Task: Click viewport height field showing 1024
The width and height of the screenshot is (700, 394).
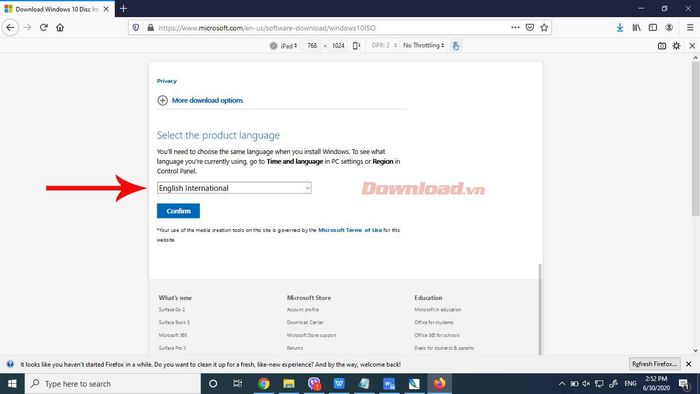Action: (x=338, y=46)
